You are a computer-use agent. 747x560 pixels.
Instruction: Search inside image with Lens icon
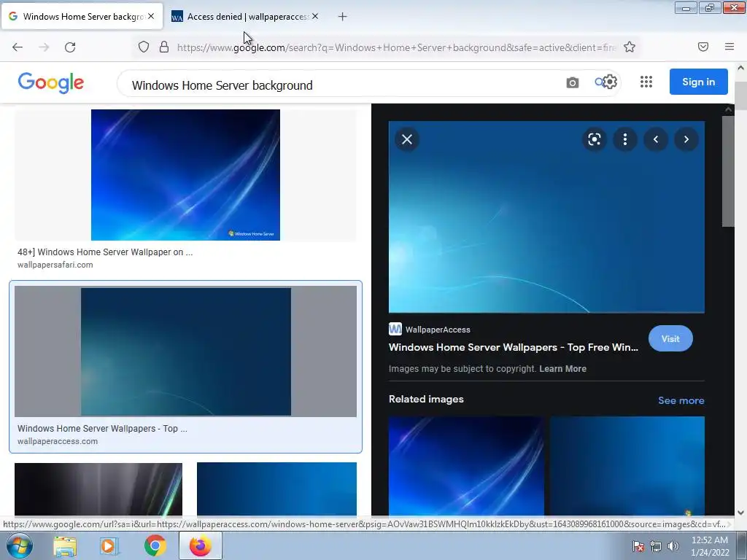pyautogui.click(x=594, y=139)
